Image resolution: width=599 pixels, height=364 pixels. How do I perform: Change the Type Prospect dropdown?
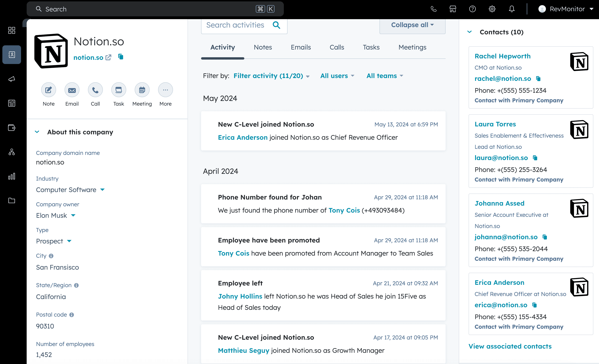(54, 241)
